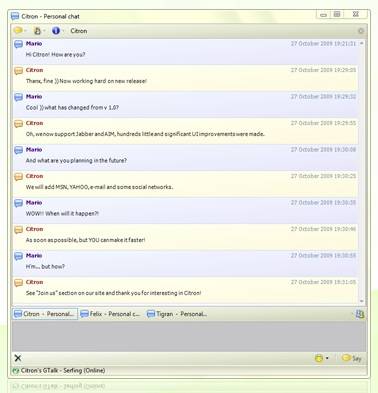Click the Mario sender name on first message
Screen dimensions: 378x393
point(34,44)
